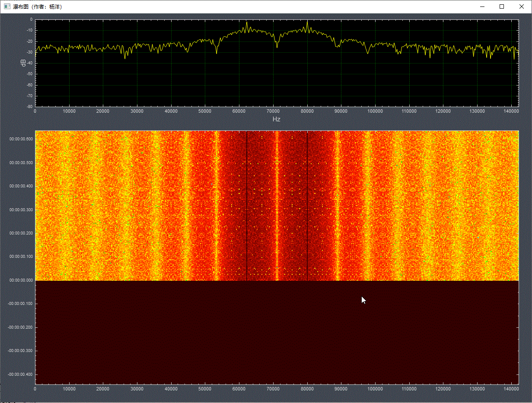
Task: Click the 100000 tick on spectrum axis
Action: (x=375, y=111)
